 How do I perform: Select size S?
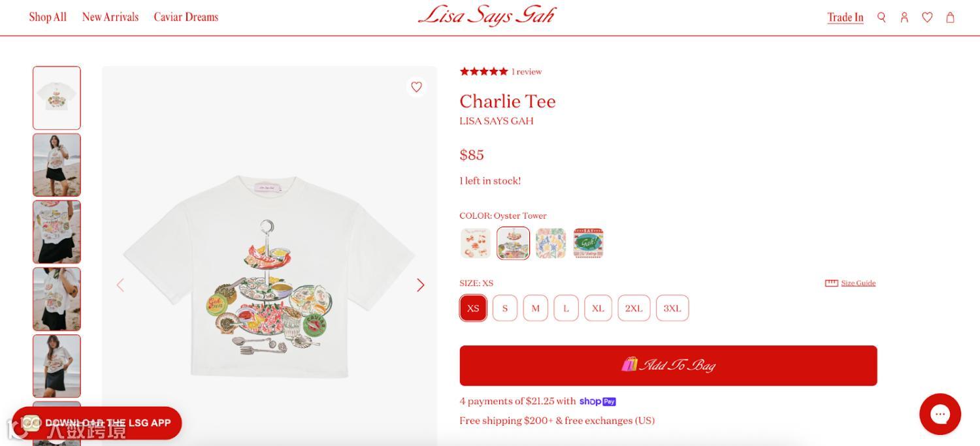504,308
